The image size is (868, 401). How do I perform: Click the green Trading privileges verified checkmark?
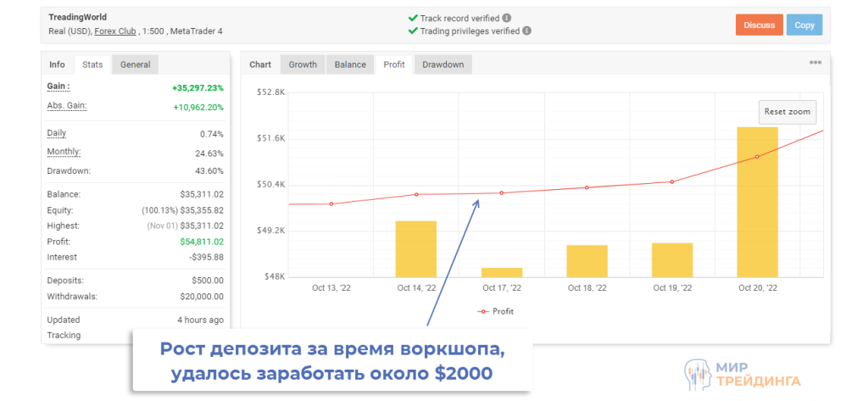click(x=413, y=31)
